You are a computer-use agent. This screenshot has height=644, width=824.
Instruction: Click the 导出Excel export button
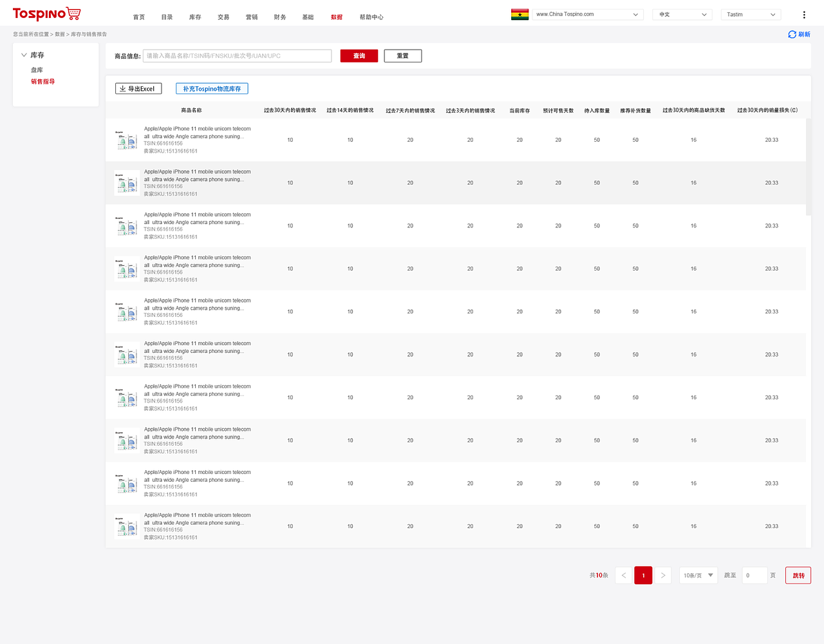point(138,89)
